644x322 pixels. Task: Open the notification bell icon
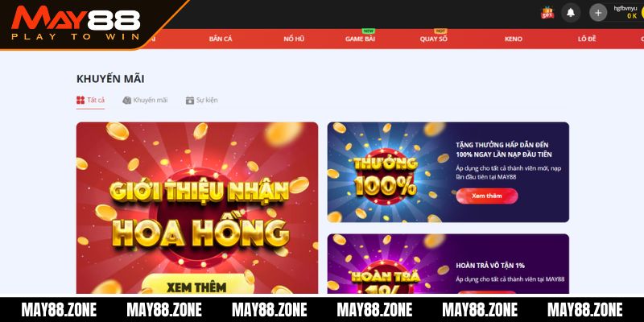pyautogui.click(x=571, y=13)
